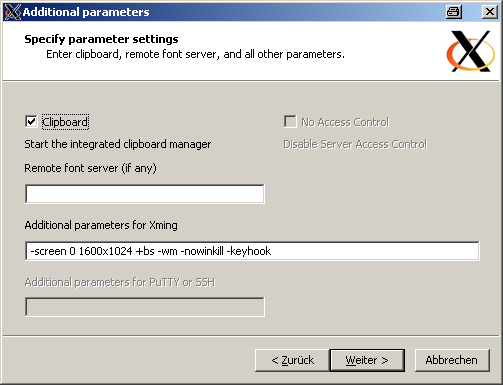
Task: Cancel the wizard via Abbrechen
Action: [452, 360]
